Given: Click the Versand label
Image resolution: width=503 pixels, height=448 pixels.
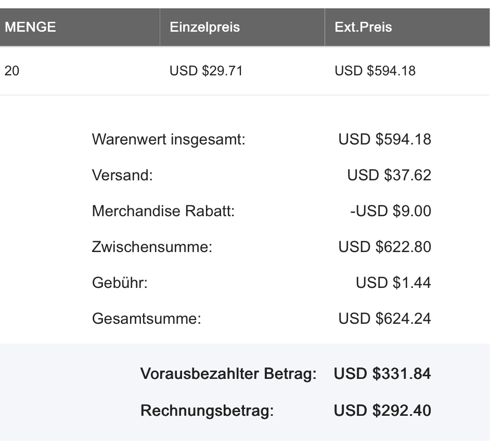Looking at the screenshot, I should 122,175.
